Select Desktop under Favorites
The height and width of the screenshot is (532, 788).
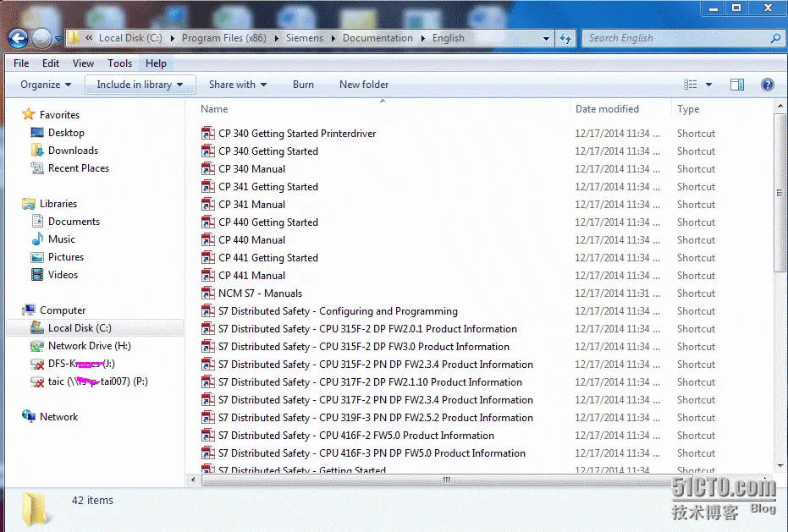66,133
